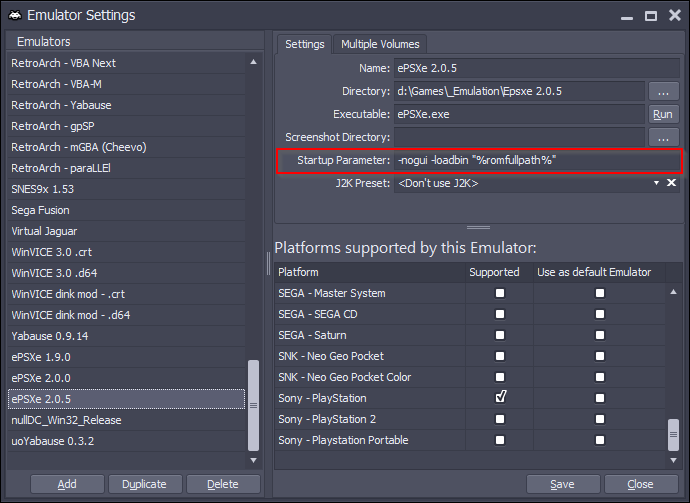690x503 pixels.
Task: Toggle Supported for Sony - Playstation Portable
Action: pos(500,440)
